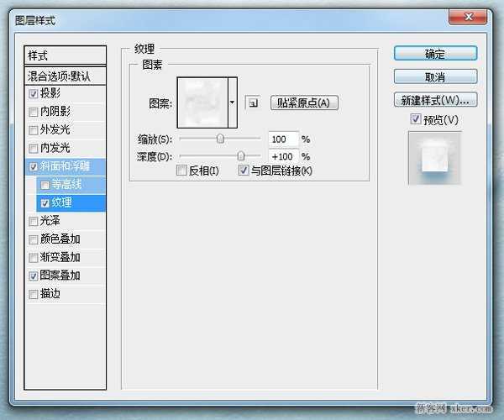The image size is (504, 420).
Task: Select the 内阴影 style label
Action: pos(55,111)
